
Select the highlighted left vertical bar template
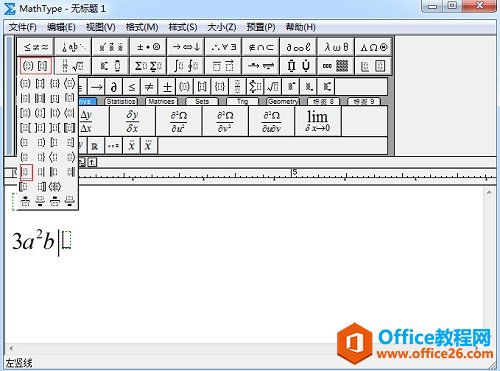click(26, 172)
